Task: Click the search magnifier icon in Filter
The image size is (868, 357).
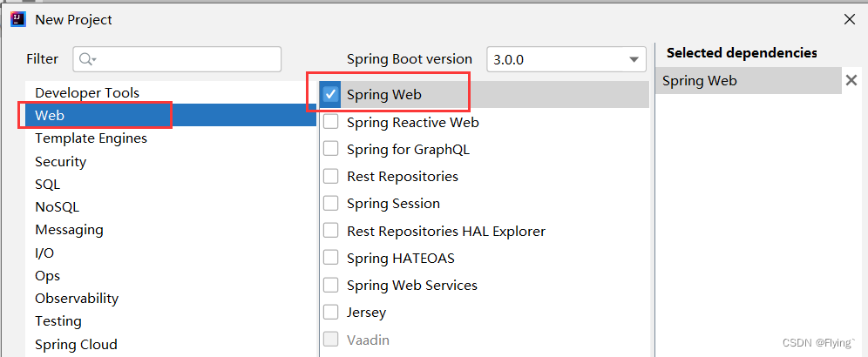Action: click(x=87, y=59)
